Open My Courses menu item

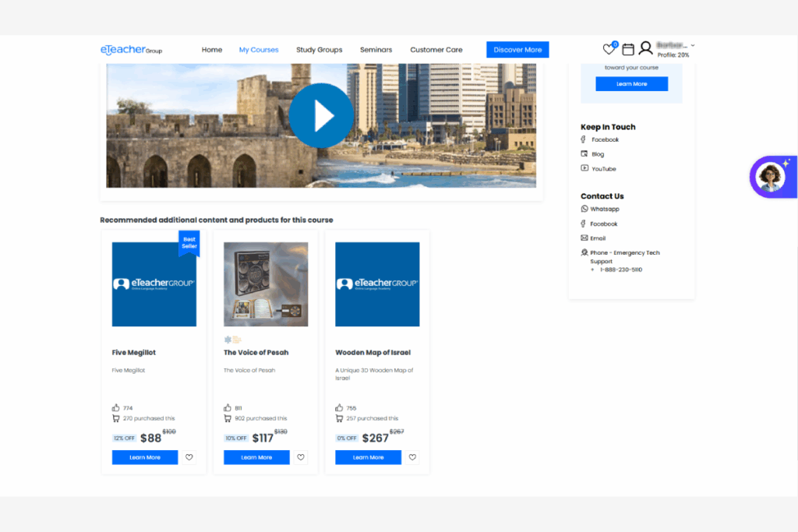[x=259, y=50]
